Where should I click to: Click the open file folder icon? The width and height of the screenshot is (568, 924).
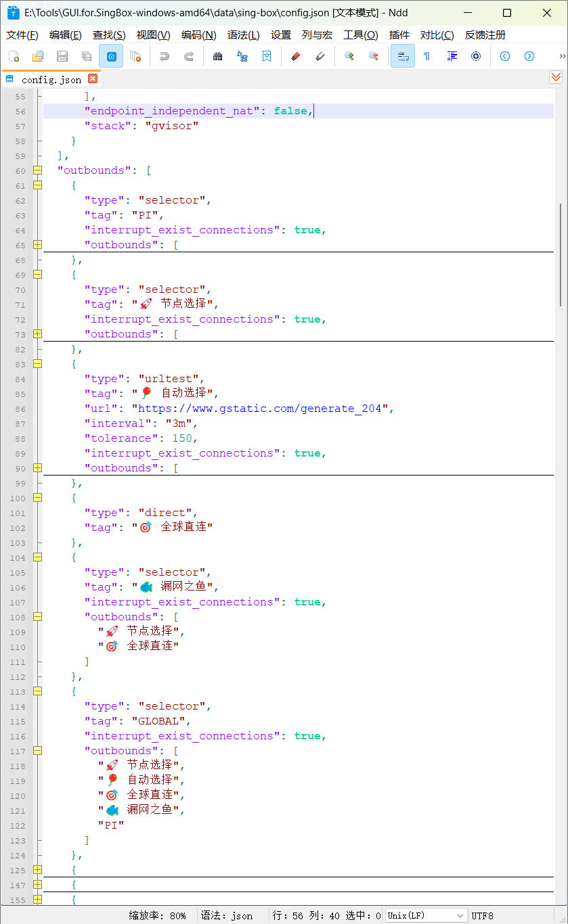tap(38, 56)
